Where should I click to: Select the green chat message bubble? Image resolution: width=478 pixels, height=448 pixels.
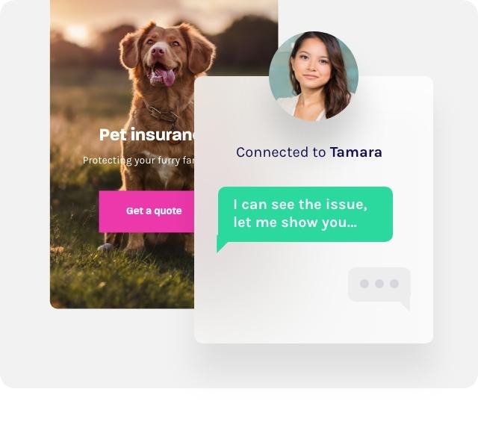click(x=305, y=214)
